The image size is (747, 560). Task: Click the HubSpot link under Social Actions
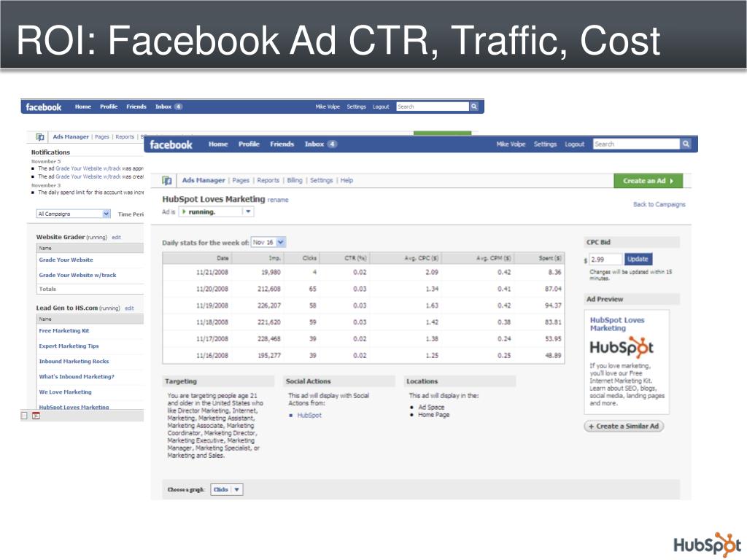click(x=309, y=415)
